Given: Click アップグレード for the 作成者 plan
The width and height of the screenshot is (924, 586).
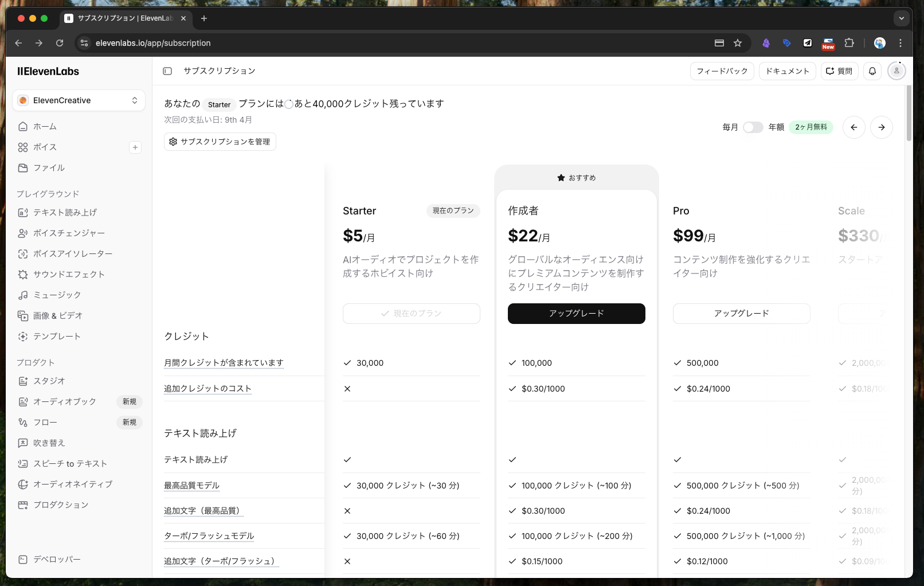Looking at the screenshot, I should click(x=576, y=314).
